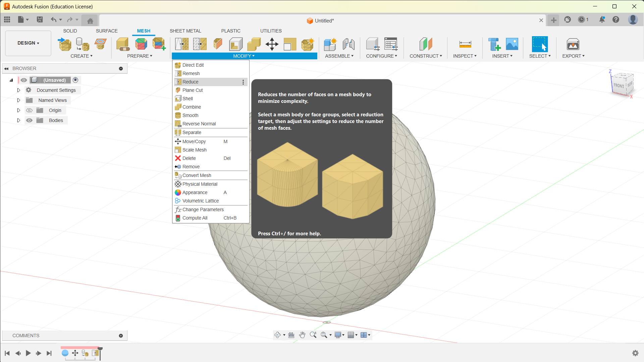Activate the Unsaved component radio button
Screen dimensions: 644x362
pyautogui.click(x=75, y=80)
